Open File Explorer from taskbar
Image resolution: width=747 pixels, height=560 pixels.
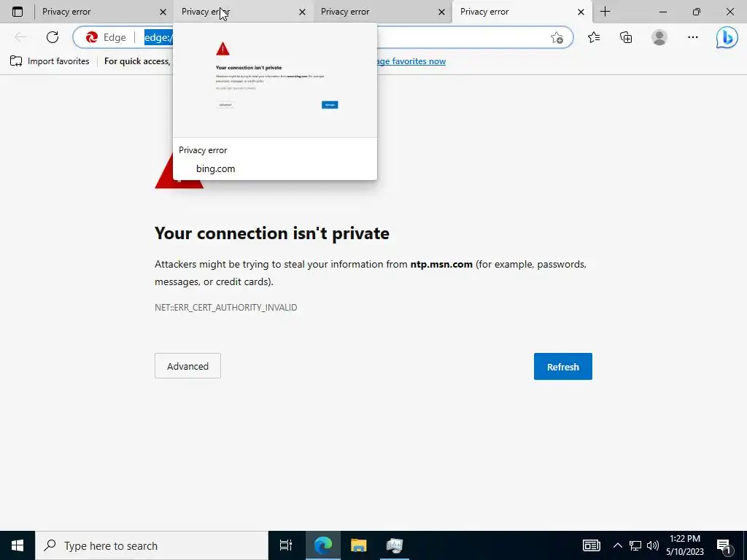click(x=358, y=545)
